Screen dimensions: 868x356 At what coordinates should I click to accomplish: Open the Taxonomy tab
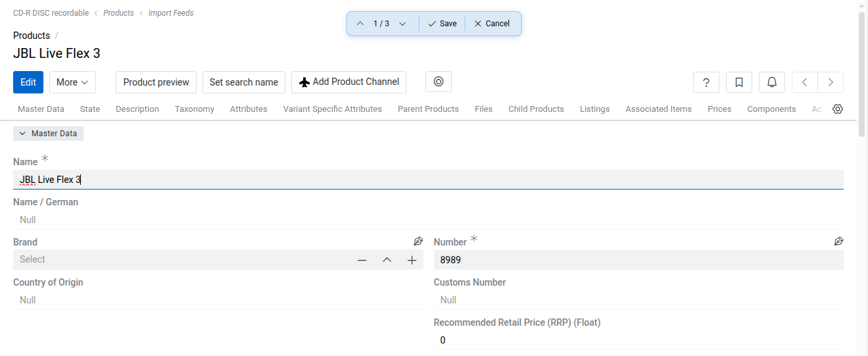click(195, 109)
